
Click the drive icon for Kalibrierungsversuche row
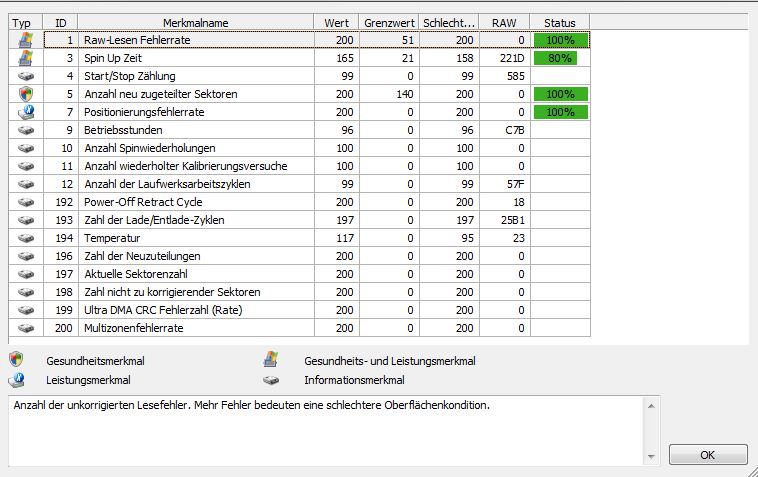point(26,166)
